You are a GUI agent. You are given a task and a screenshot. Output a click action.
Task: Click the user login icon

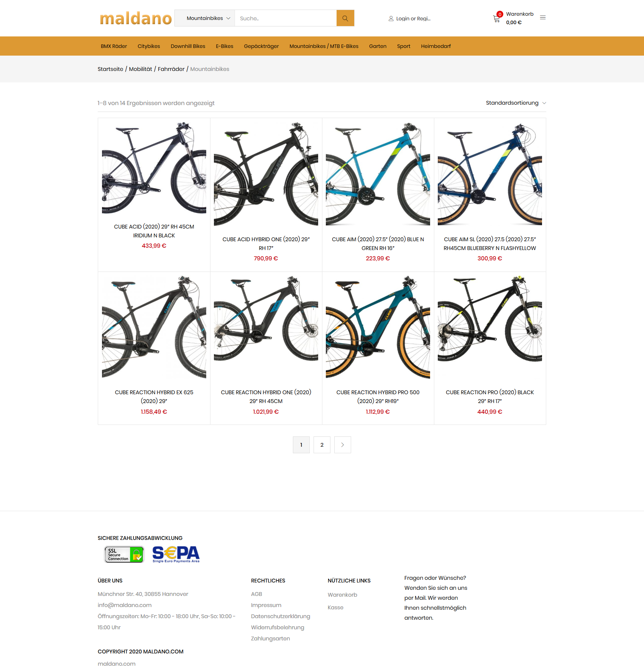click(x=391, y=18)
